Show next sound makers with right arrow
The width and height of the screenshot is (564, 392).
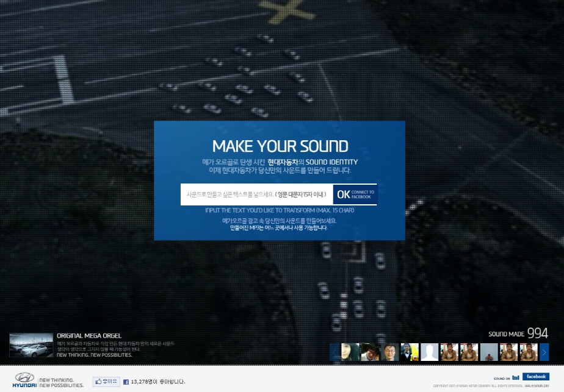pyautogui.click(x=544, y=352)
